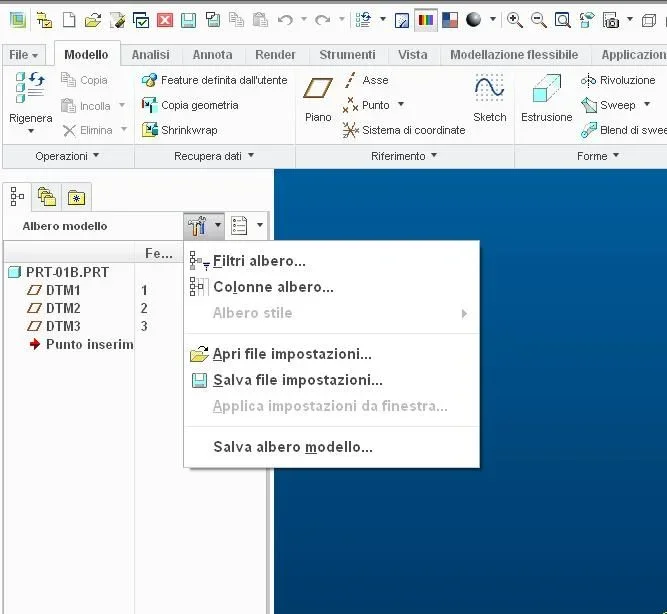Click the shaded sphere display style icon

pyautogui.click(x=473, y=20)
